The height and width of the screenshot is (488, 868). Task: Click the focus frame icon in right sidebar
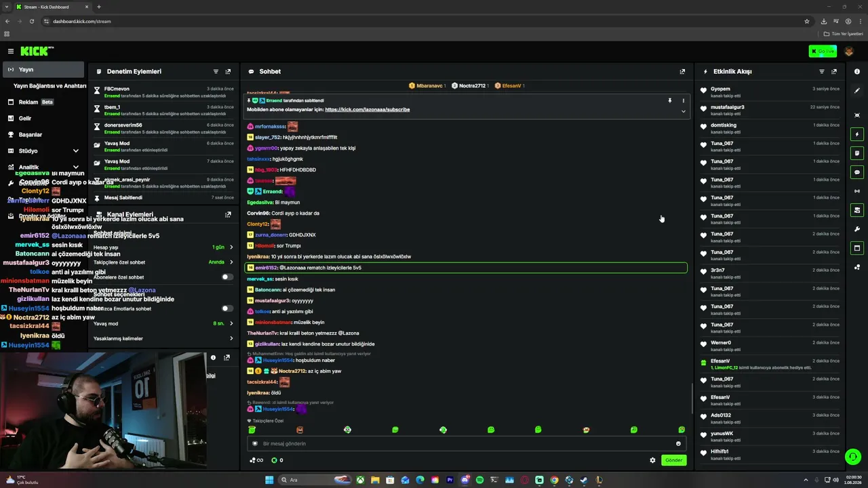(x=857, y=115)
